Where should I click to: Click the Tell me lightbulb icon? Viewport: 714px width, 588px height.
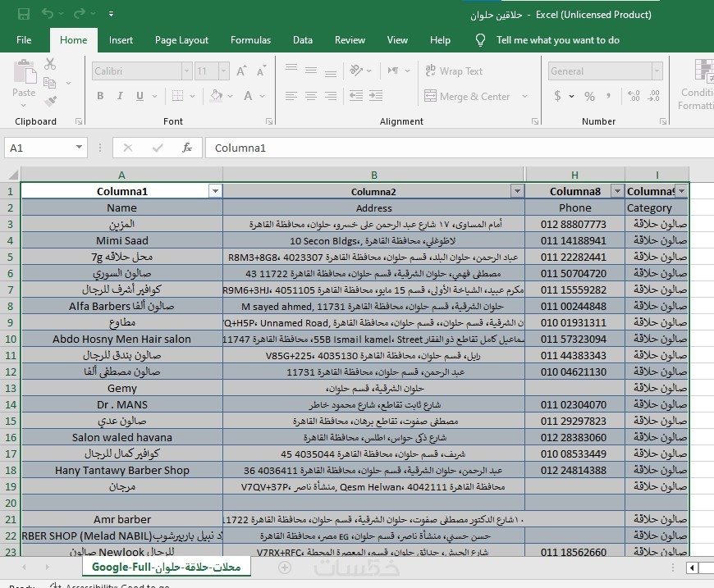coord(480,40)
